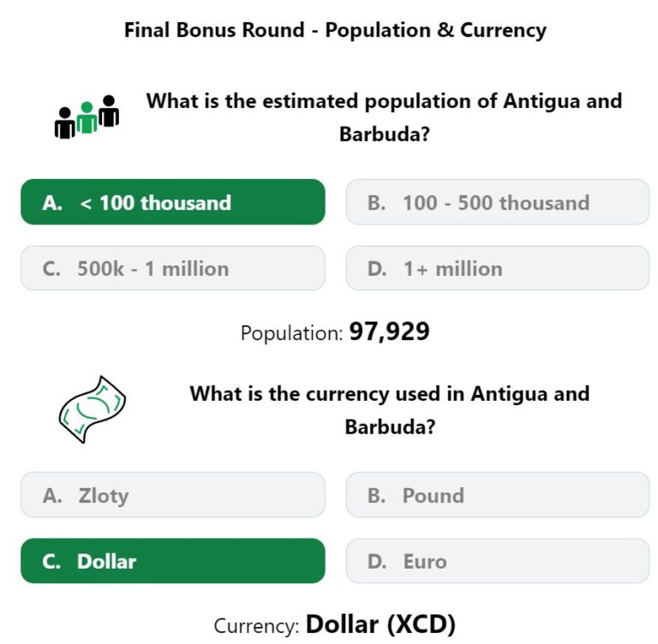Click the 97,929 population figure
Viewport: 658px width, 644px height.
(390, 332)
